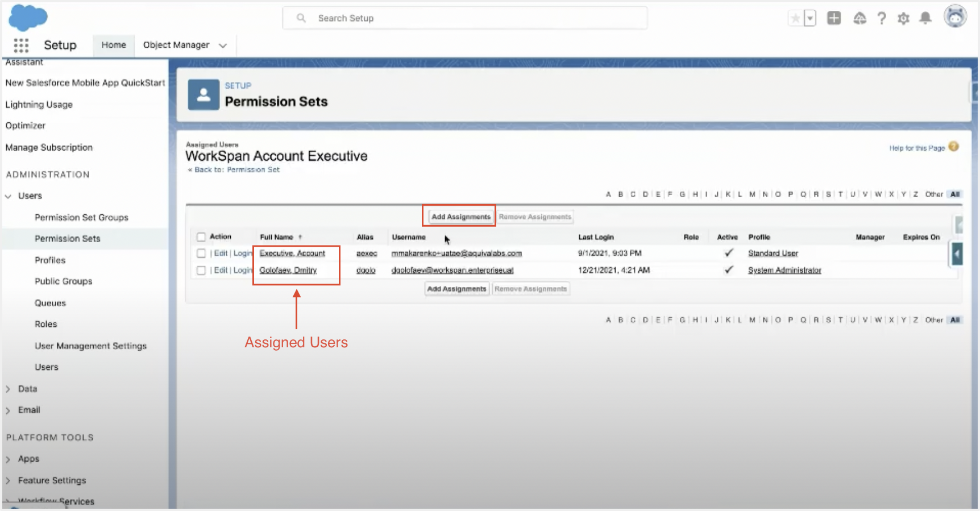This screenshot has height=511, width=980.
Task: Click the top Remove Assignments button
Action: point(535,217)
